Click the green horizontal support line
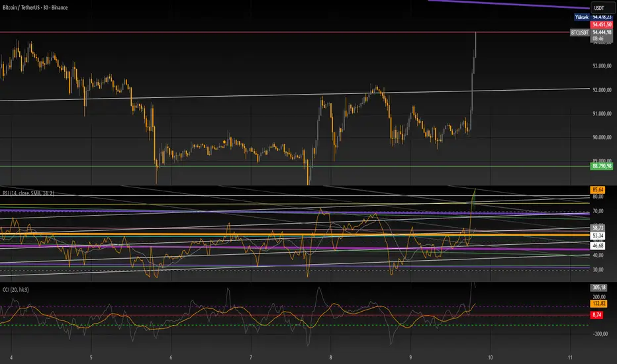The height and width of the screenshot is (364, 617). click(x=265, y=166)
